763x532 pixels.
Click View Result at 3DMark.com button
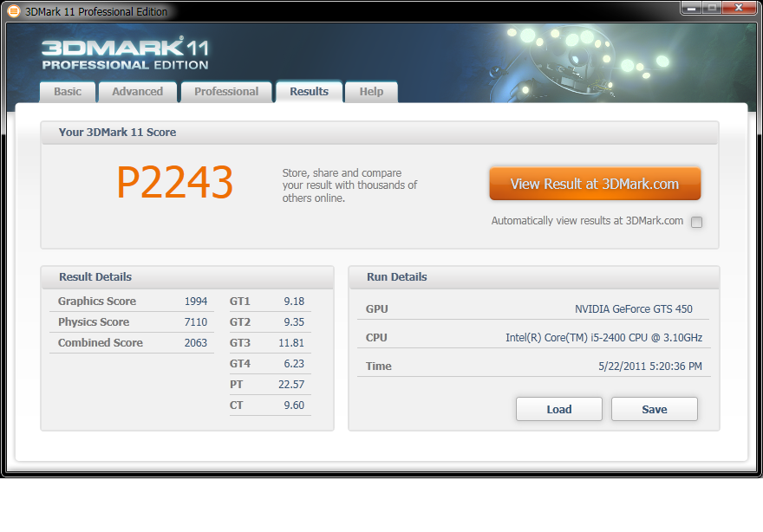(595, 184)
